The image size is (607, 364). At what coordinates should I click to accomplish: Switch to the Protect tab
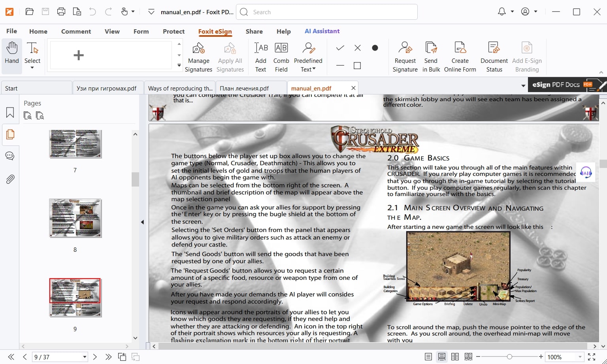coord(173,31)
